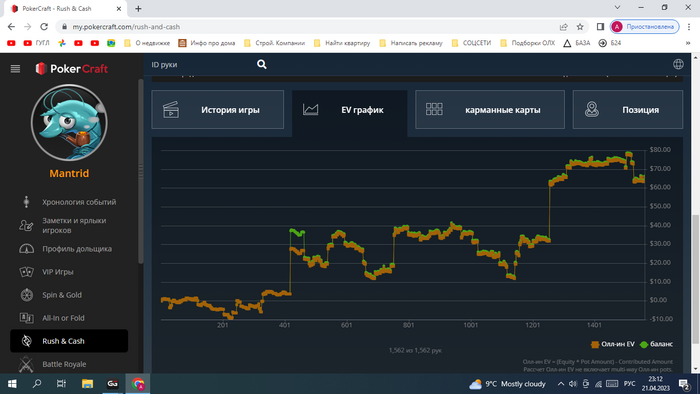700x394 pixels.
Task: Show hidden system tray icons
Action: click(x=560, y=384)
